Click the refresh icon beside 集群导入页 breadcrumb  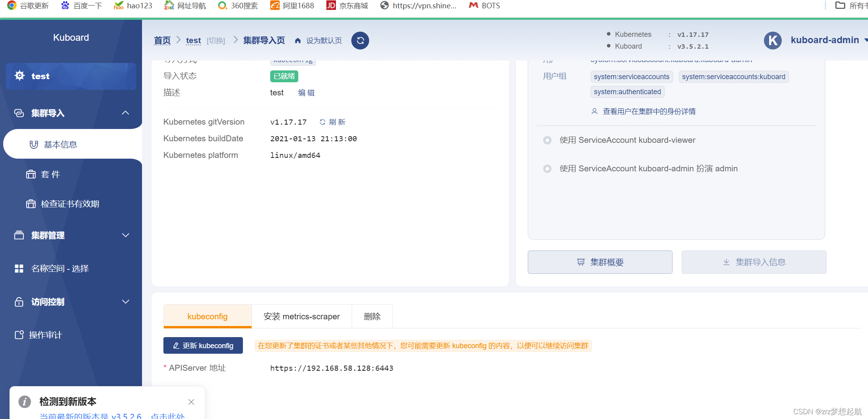tap(360, 40)
